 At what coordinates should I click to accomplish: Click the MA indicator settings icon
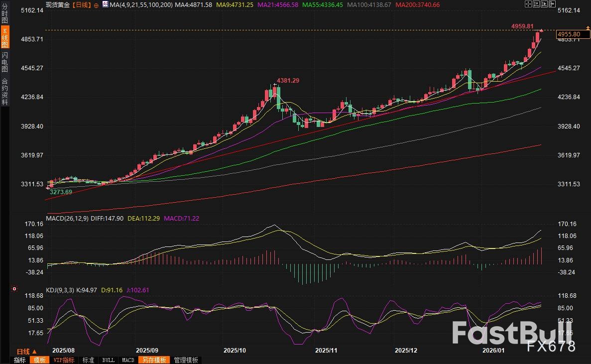pyautogui.click(x=105, y=4)
